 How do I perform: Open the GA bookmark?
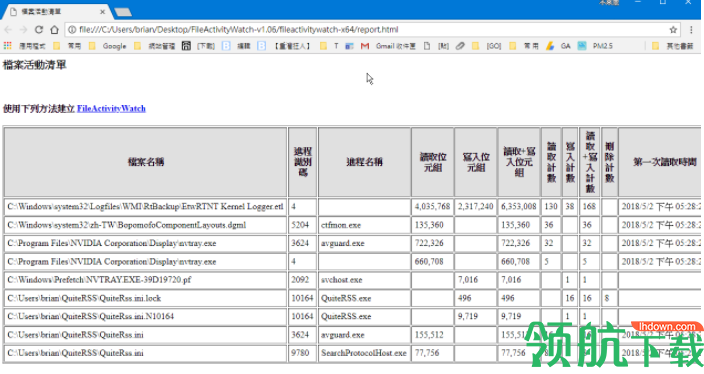point(559,46)
